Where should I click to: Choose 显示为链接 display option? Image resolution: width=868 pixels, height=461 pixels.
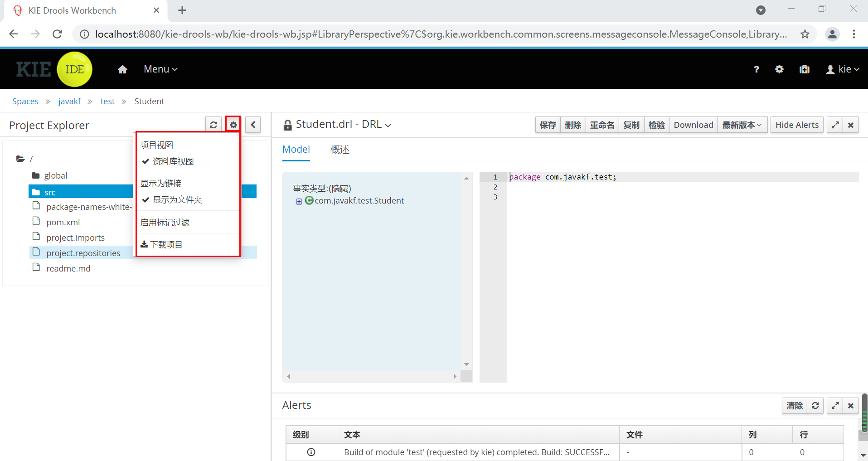161,184
